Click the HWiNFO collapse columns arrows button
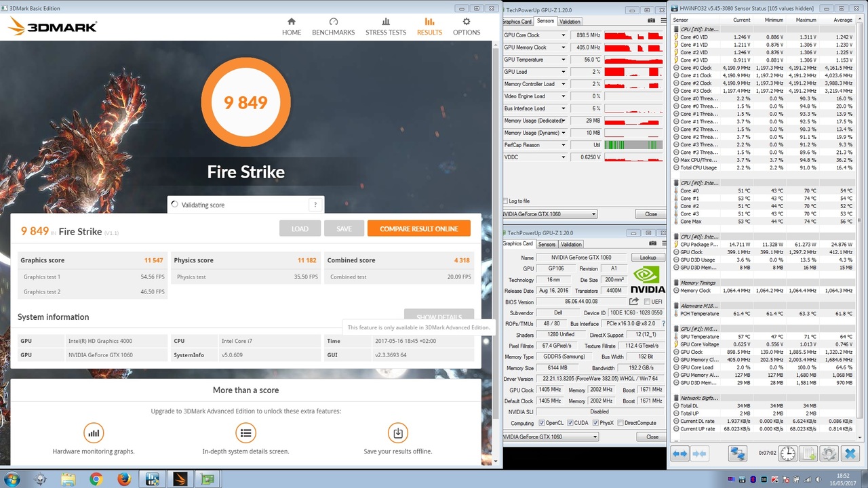The image size is (868, 488). coord(699,453)
